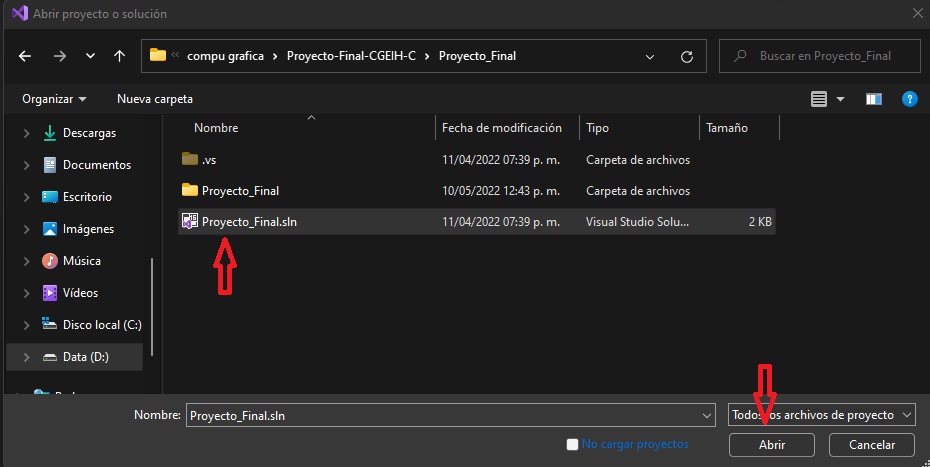Go forward with the right arrow
Screen dimensions: 930x467
(x=60, y=56)
